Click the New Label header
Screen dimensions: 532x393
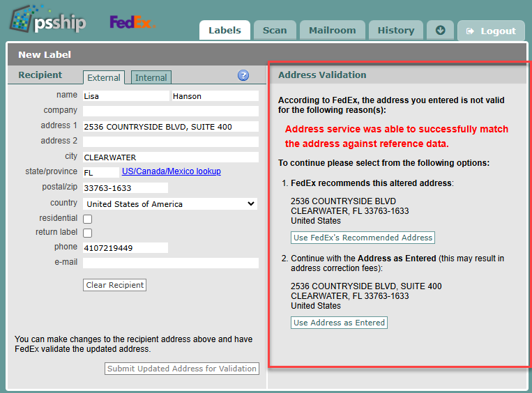click(x=45, y=54)
